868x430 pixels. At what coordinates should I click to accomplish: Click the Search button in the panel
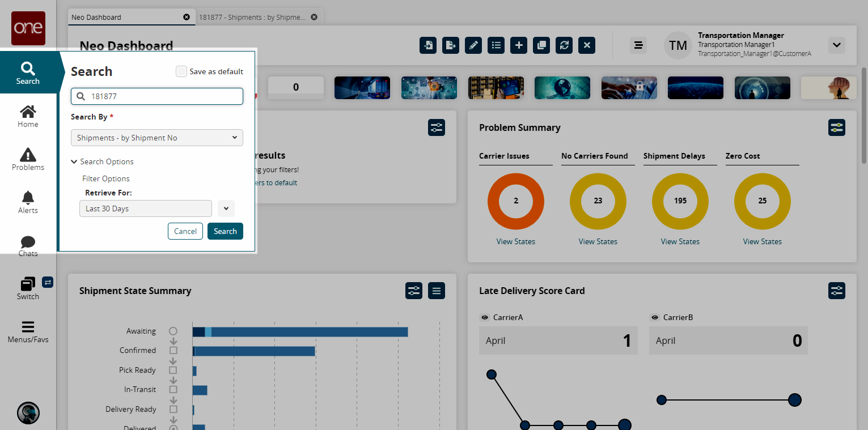225,231
